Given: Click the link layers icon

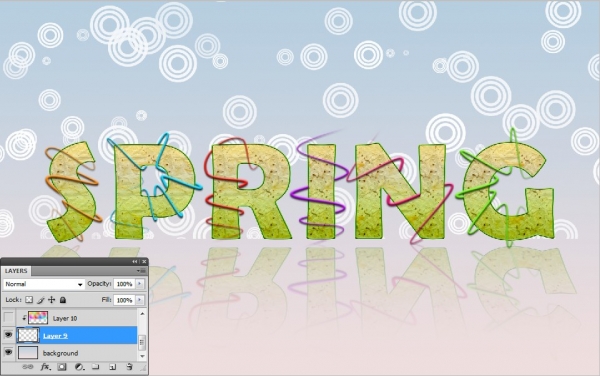Looking at the screenshot, I should coord(28,367).
